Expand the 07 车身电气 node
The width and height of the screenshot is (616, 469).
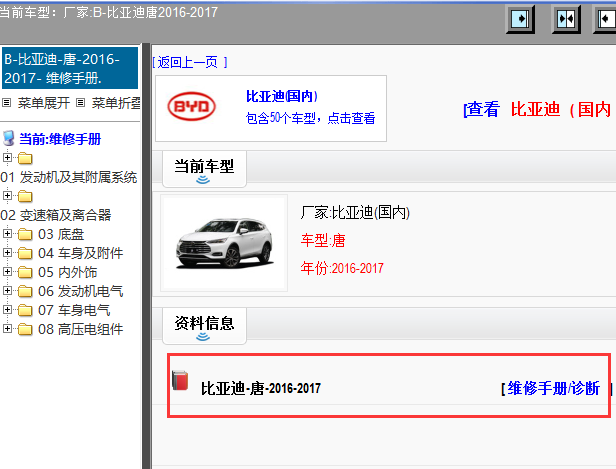tap(7, 310)
